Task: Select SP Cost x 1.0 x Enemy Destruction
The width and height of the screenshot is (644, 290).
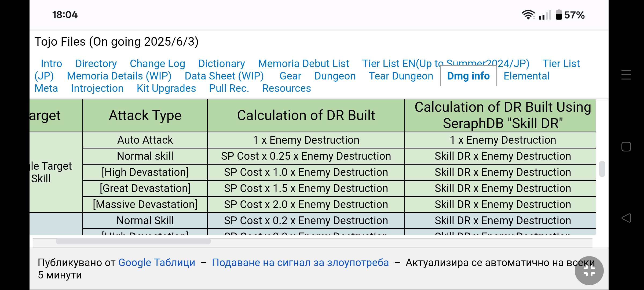Action: click(x=306, y=172)
